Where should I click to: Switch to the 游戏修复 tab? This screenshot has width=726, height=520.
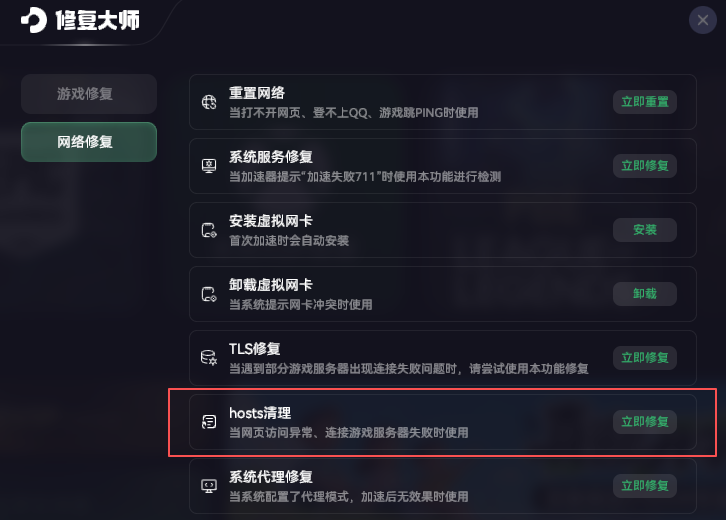pos(88,94)
